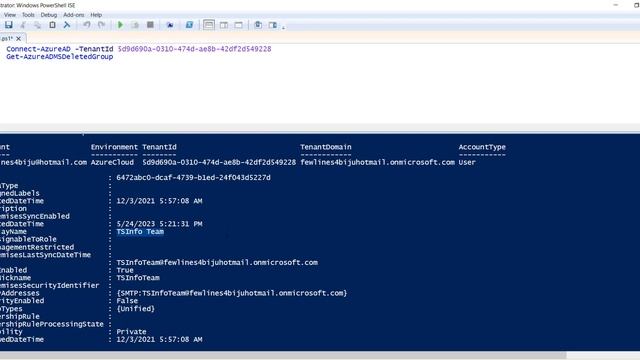640x360 pixels.
Task: Click the tenant domain fewlines4bijuhotmail.onmicrosoft.com in the table
Action: click(378, 162)
